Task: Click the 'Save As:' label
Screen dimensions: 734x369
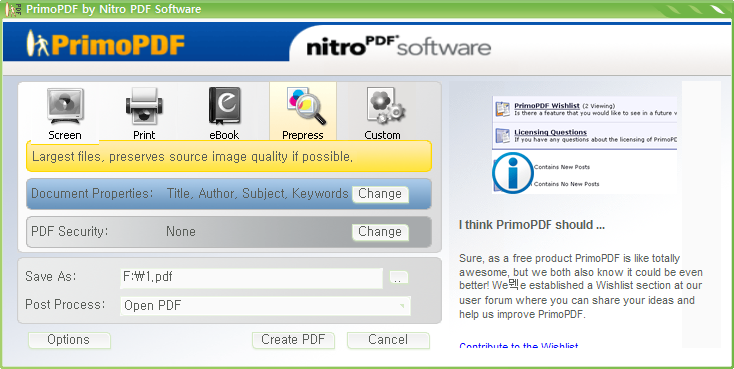Action: point(51,277)
